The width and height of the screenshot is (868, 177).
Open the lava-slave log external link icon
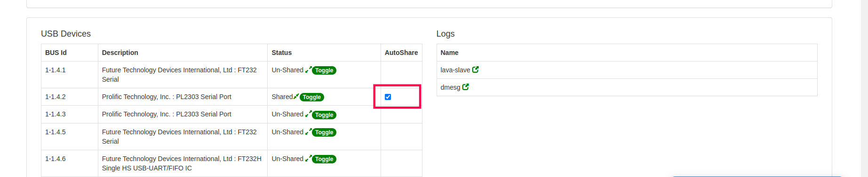(x=476, y=69)
